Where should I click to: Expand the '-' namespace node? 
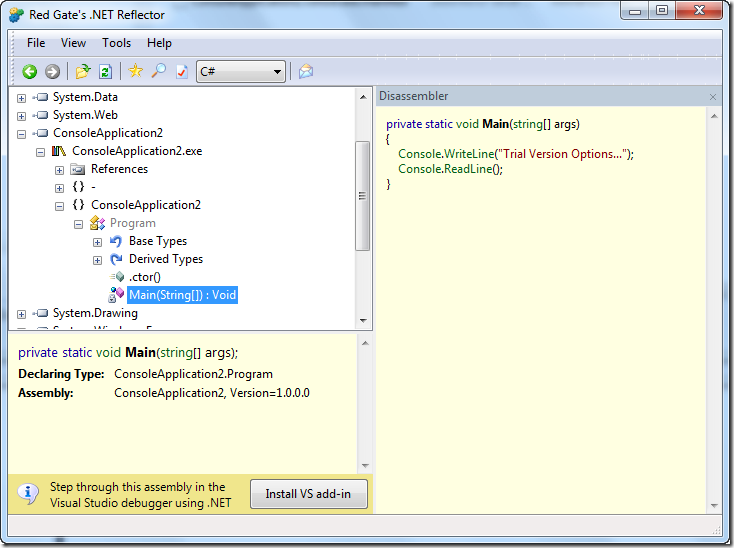point(59,188)
